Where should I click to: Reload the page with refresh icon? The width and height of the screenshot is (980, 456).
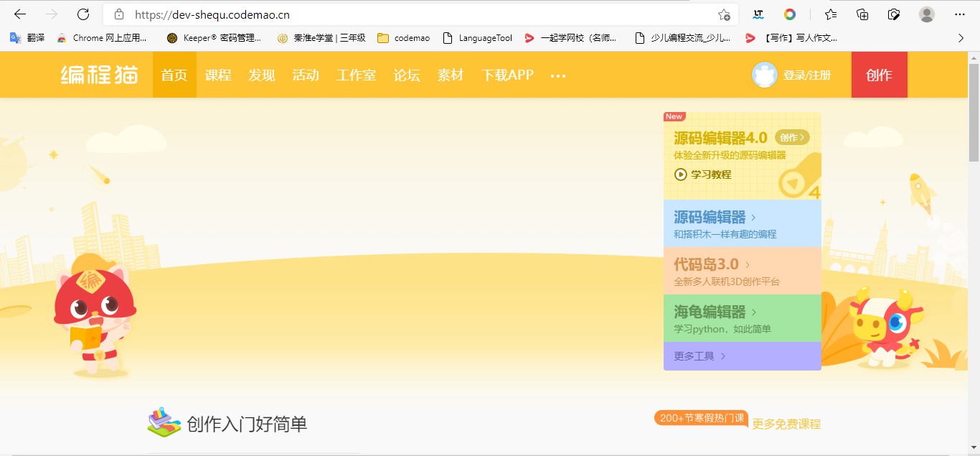coord(83,14)
